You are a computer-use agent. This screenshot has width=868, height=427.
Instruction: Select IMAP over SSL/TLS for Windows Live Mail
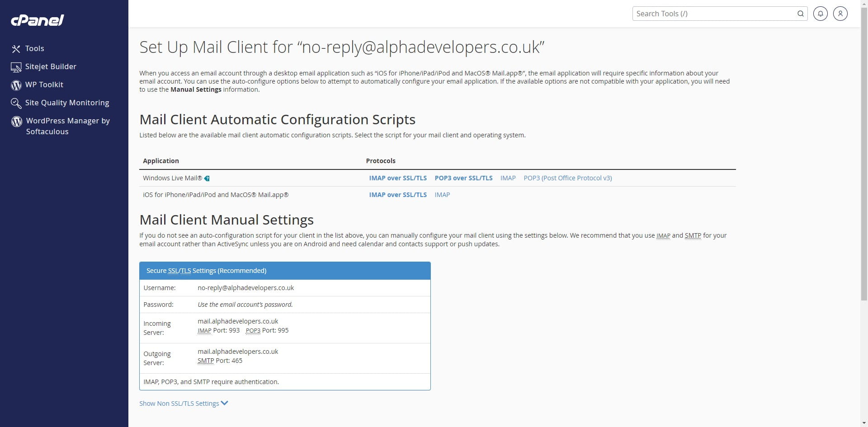click(x=398, y=178)
